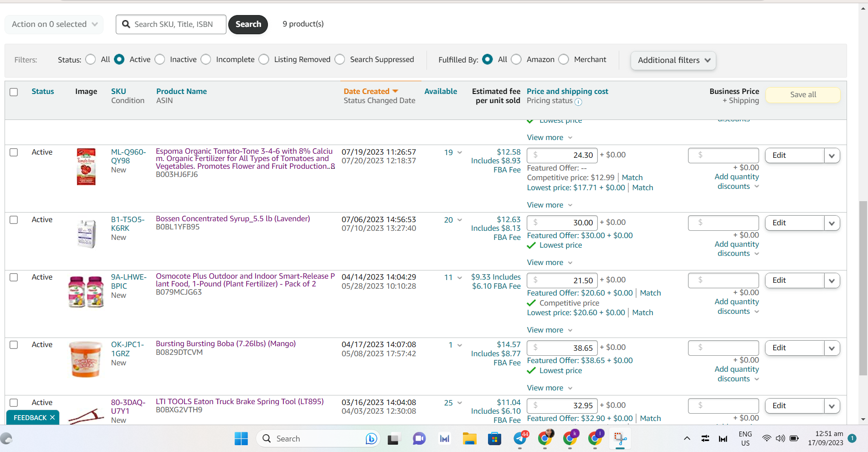
Task: Click the language indicator ENG US
Action: point(745,438)
